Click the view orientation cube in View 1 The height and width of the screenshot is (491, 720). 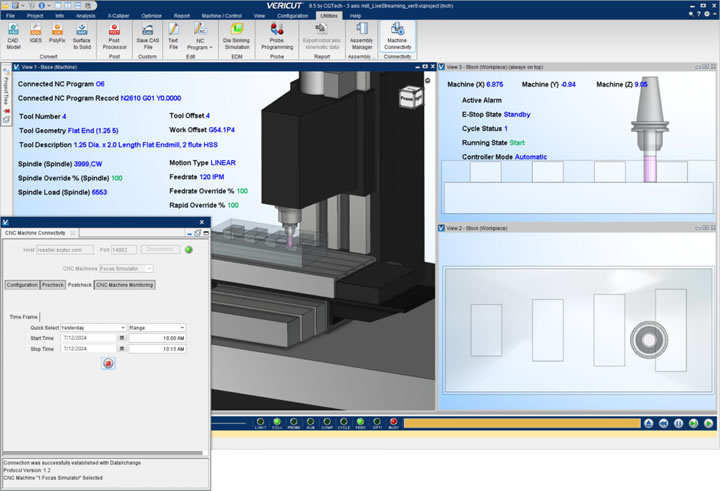(410, 97)
